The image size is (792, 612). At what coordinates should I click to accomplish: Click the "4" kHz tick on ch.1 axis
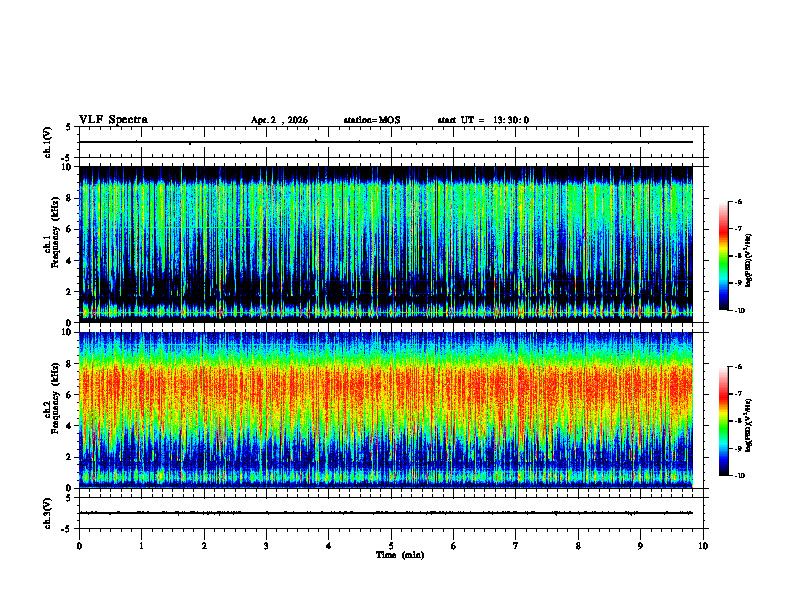[x=70, y=261]
